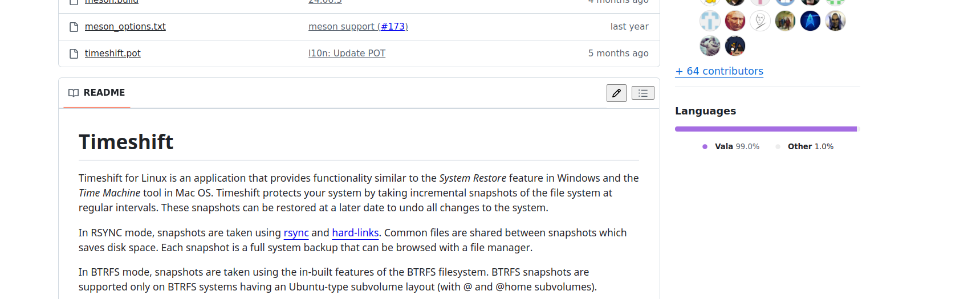
Task: Click the README book icon
Action: 74,93
